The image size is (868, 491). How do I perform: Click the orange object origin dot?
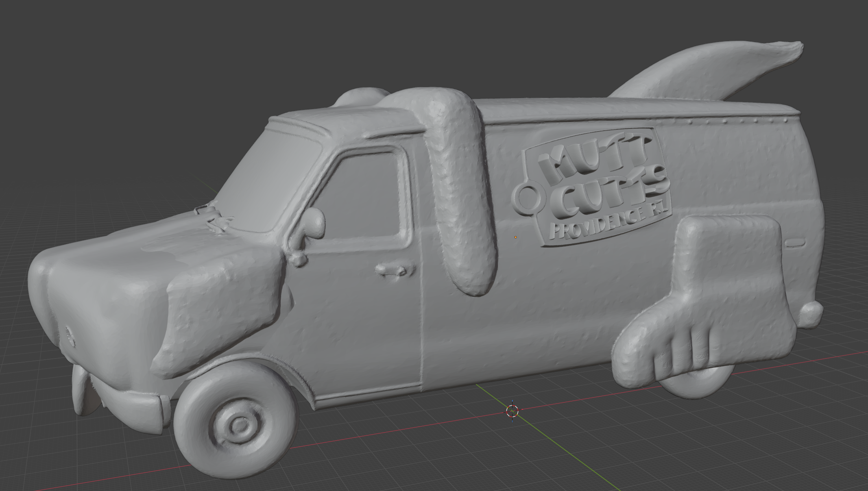515,237
